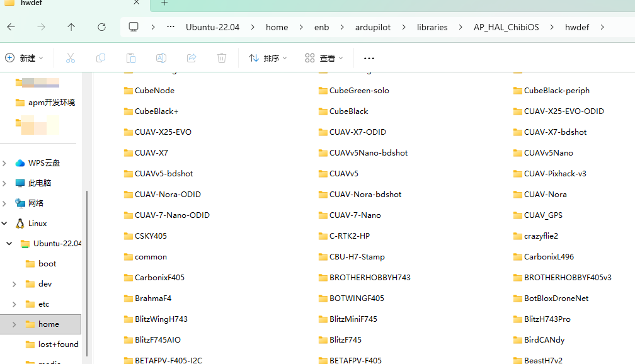The height and width of the screenshot is (364, 635).
Task: Collapse the Linux tree node
Action: (4, 224)
